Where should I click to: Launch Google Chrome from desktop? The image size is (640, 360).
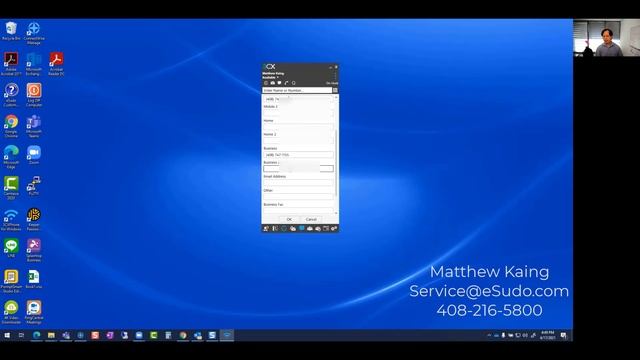(x=11, y=126)
